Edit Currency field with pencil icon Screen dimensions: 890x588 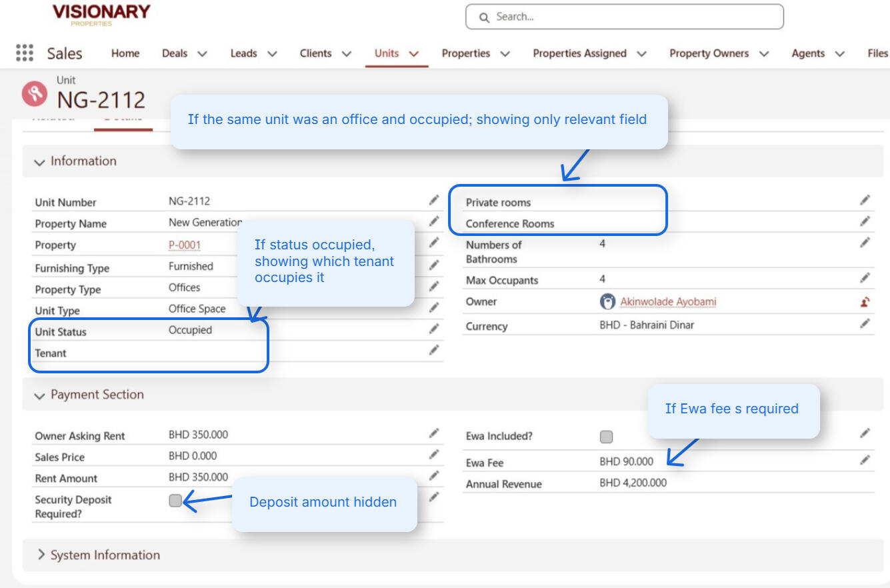(x=865, y=324)
